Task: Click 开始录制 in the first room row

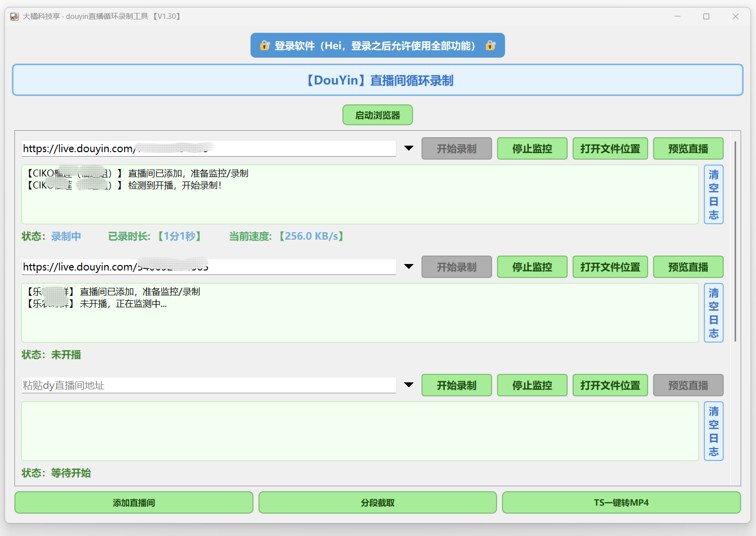Action: pos(457,149)
